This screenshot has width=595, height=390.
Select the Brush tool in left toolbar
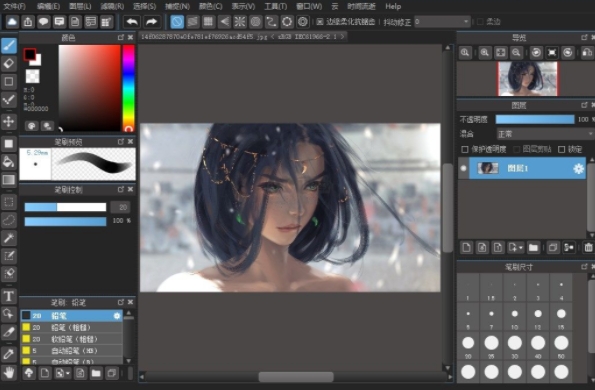(9, 46)
